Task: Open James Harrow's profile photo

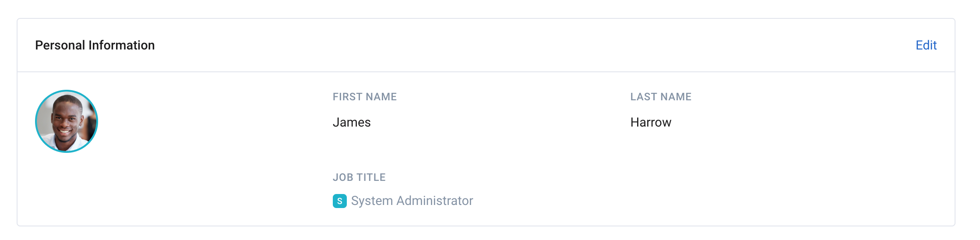Action: 67,121
